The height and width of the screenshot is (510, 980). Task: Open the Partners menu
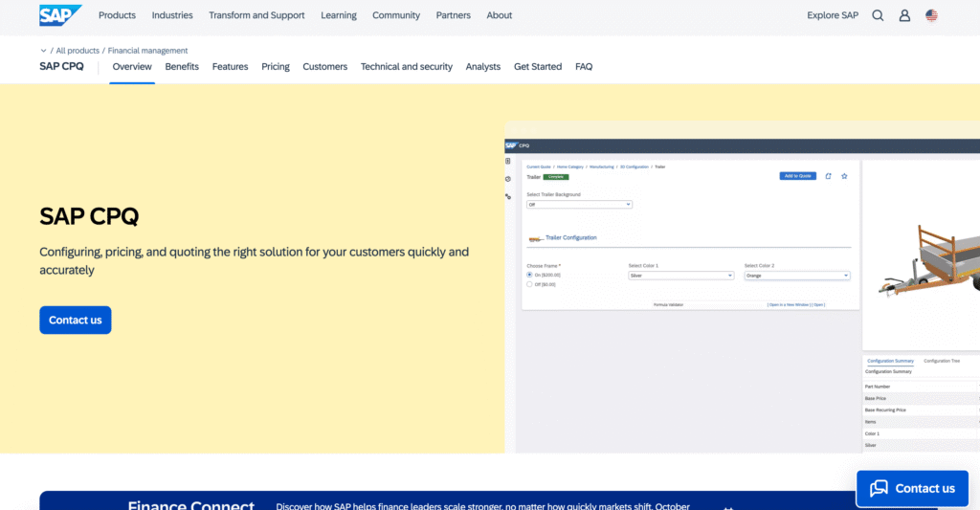[x=453, y=15]
